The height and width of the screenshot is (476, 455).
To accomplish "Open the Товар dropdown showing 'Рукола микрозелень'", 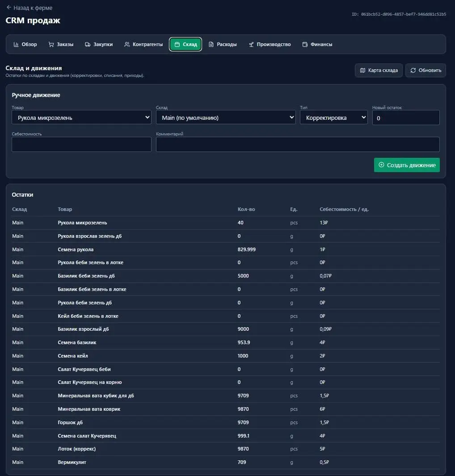I will pos(81,118).
